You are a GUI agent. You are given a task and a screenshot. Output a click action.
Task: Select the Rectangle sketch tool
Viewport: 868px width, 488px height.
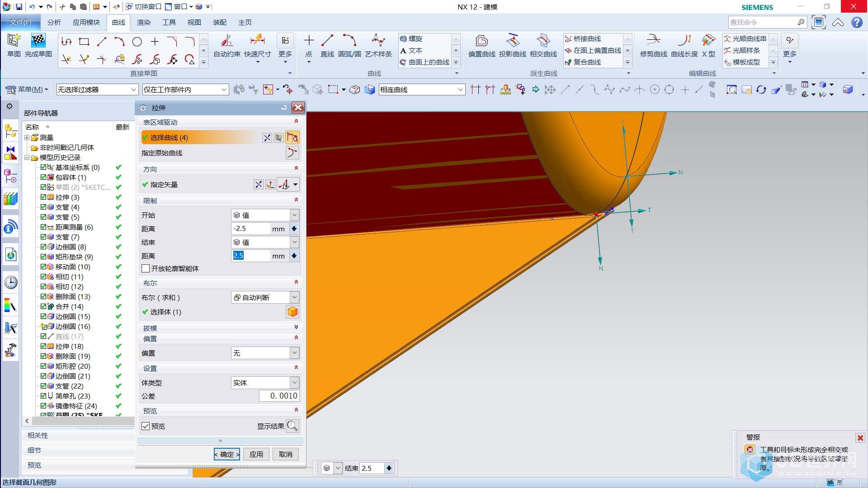84,42
